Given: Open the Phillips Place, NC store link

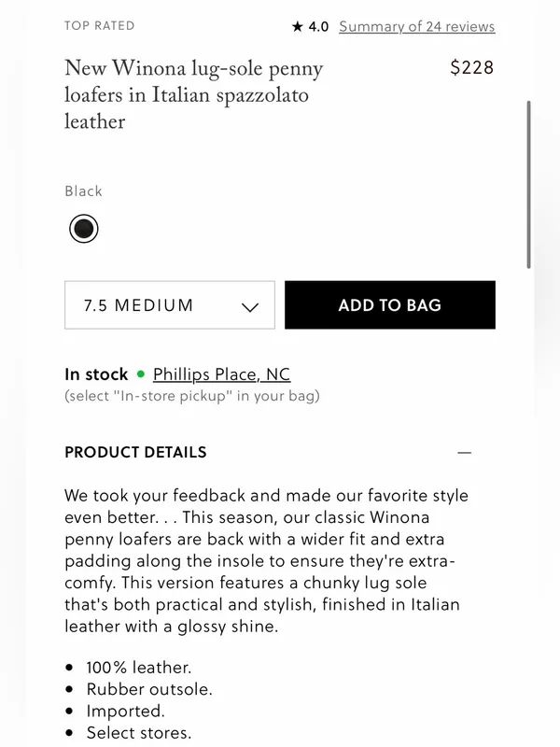Looking at the screenshot, I should [x=221, y=374].
